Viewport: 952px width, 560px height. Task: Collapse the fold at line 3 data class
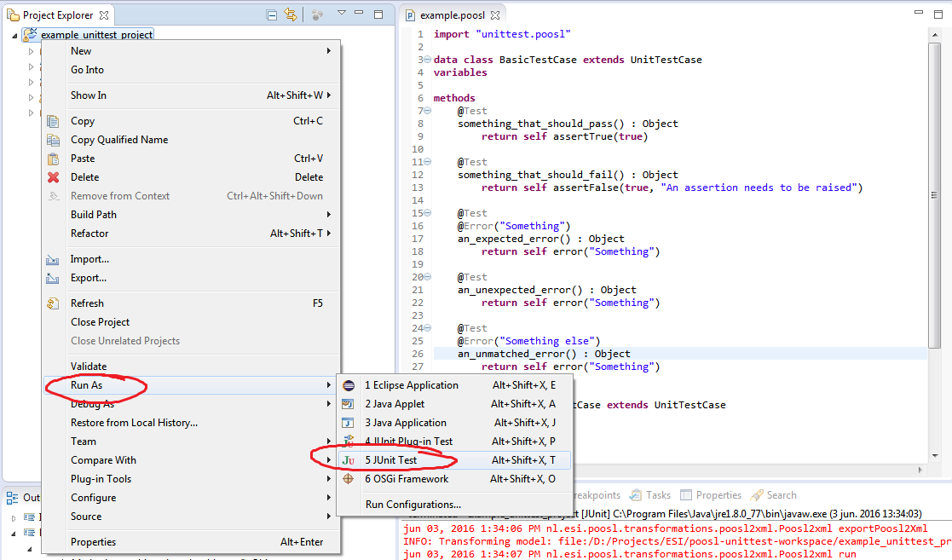(x=428, y=60)
